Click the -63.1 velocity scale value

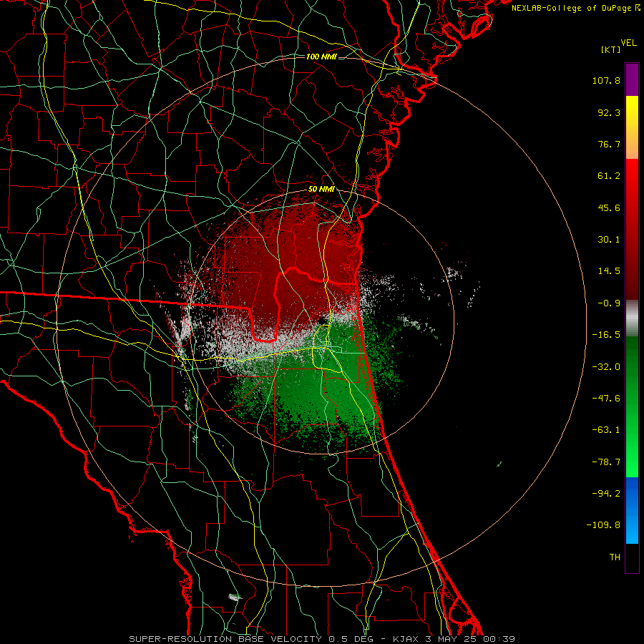coord(606,430)
